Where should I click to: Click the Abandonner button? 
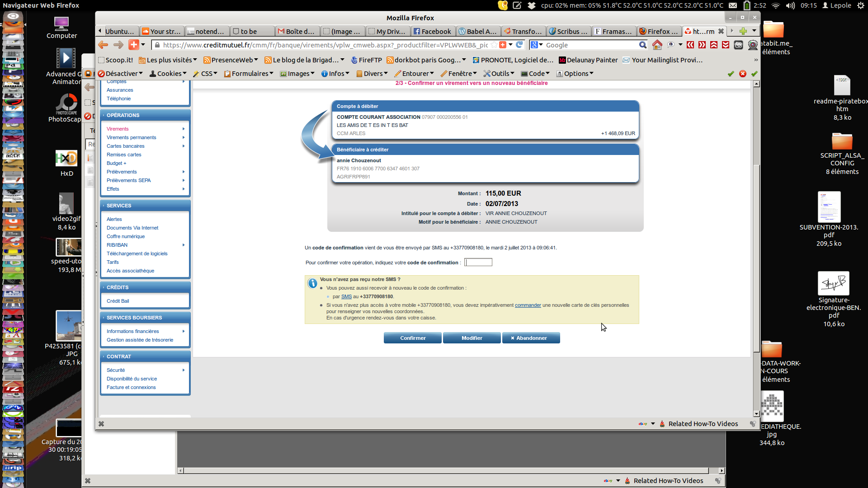click(531, 338)
